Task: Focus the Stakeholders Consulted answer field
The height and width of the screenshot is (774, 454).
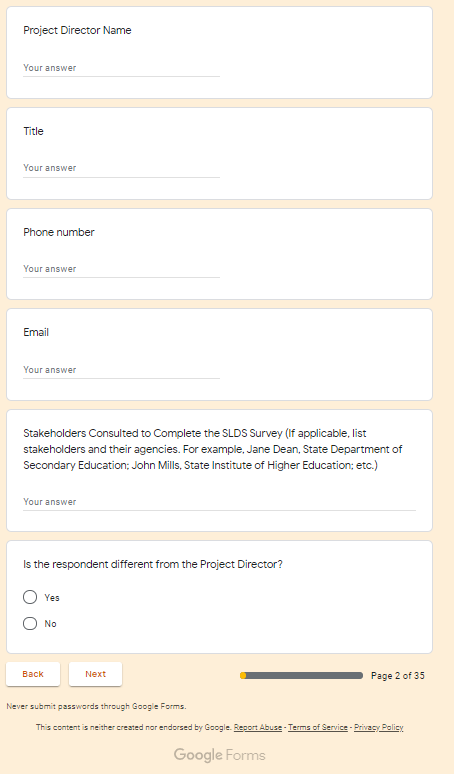Action: (x=220, y=502)
